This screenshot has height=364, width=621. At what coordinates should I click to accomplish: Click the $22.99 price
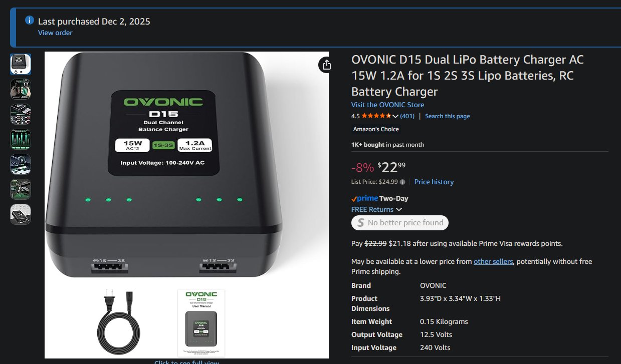[391, 167]
